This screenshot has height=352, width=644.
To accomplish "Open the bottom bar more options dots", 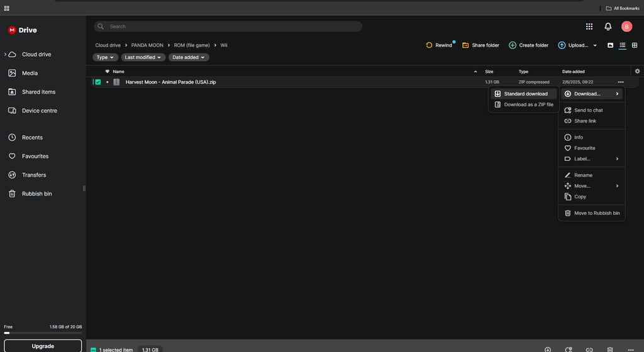I will coord(631,349).
